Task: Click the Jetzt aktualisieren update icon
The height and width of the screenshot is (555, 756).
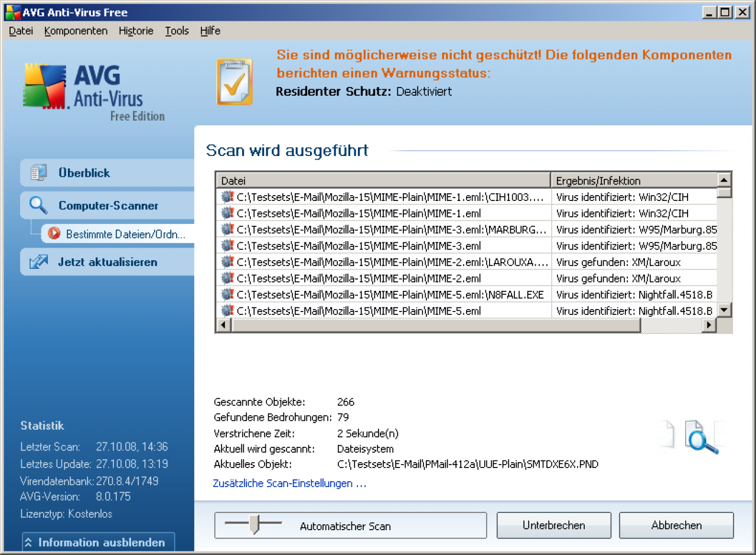Action: 38,262
